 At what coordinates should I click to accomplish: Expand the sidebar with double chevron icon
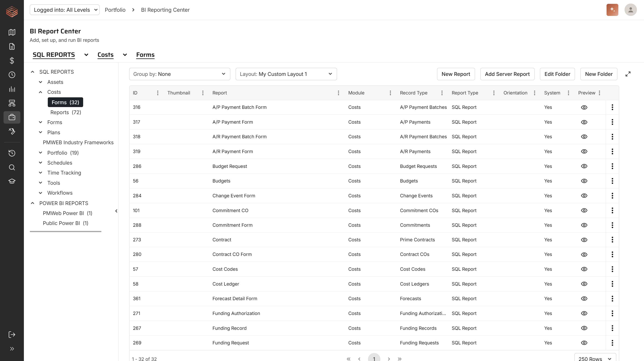(x=12, y=349)
